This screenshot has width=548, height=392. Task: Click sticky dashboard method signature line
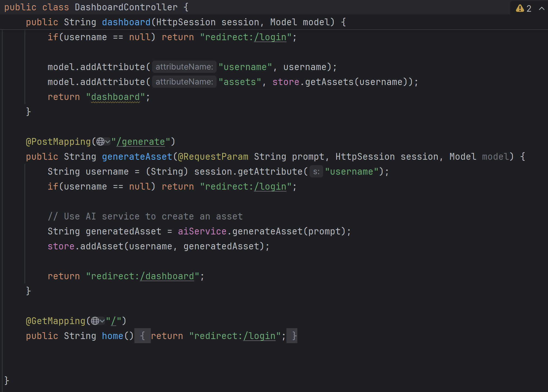coord(126,22)
